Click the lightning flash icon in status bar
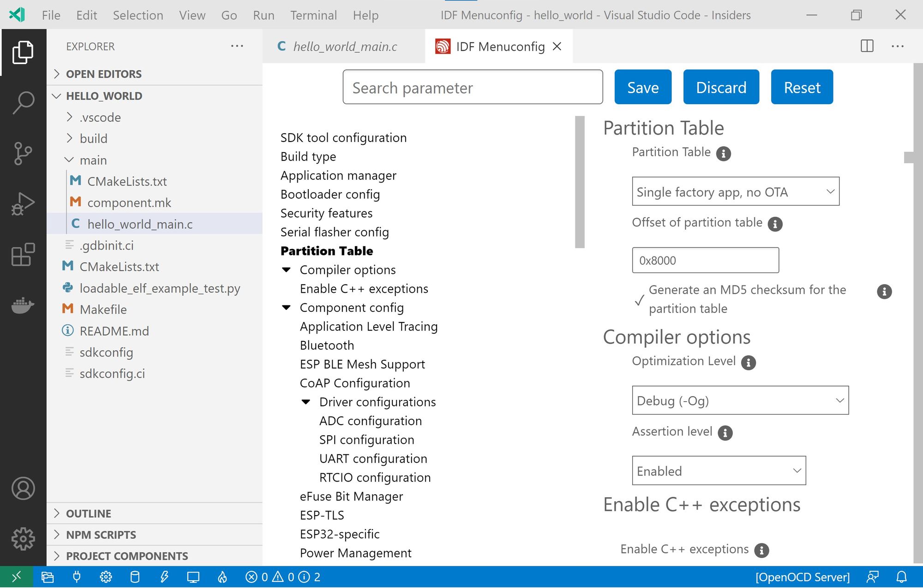Image resolution: width=923 pixels, height=588 pixels. point(164,577)
